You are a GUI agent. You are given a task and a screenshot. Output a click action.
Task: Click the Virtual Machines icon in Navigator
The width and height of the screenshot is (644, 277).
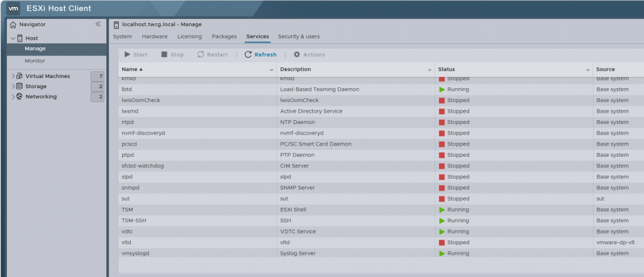(x=19, y=76)
